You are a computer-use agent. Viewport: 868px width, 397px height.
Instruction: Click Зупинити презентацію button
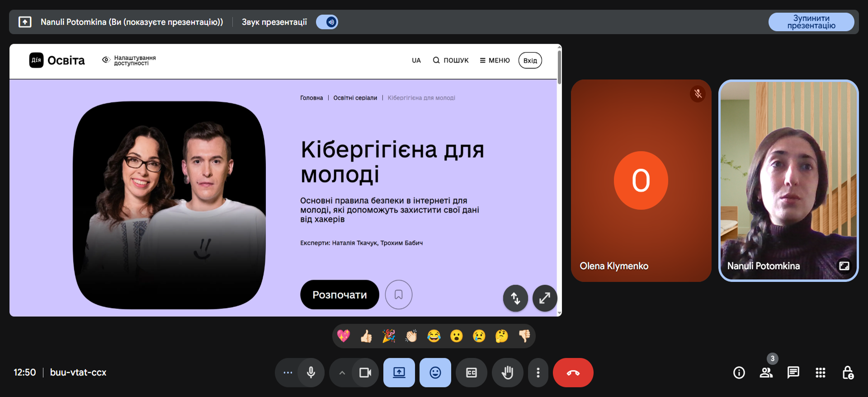click(x=811, y=22)
